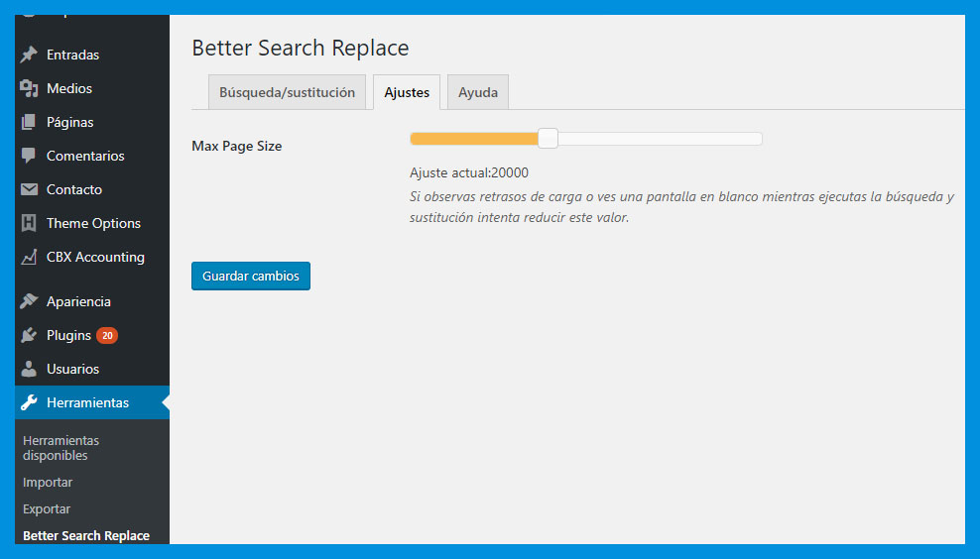
Task: Switch to the Búsqueda/sustitución tab
Action: pyautogui.click(x=287, y=92)
